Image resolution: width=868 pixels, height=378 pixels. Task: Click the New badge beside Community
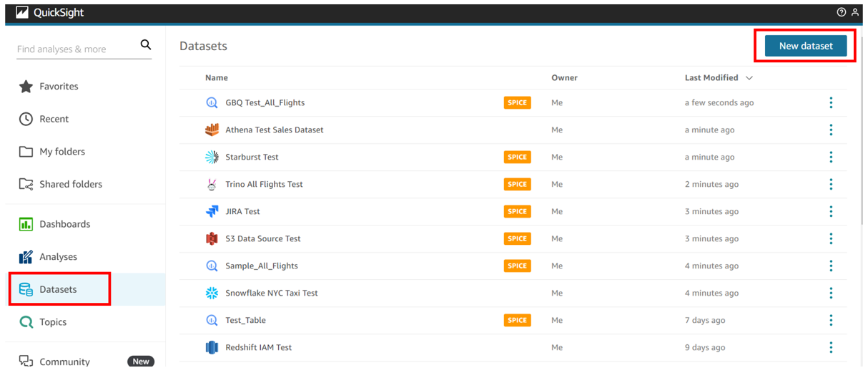coord(141,362)
